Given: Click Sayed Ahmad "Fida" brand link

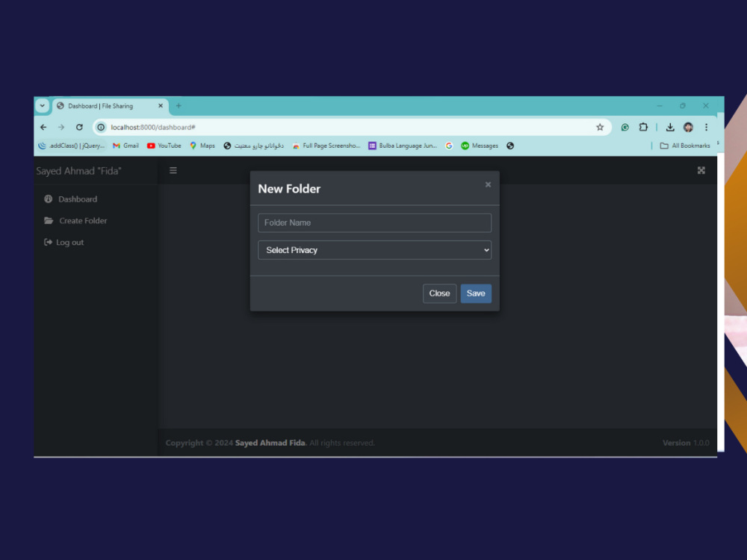Looking at the screenshot, I should (x=79, y=171).
